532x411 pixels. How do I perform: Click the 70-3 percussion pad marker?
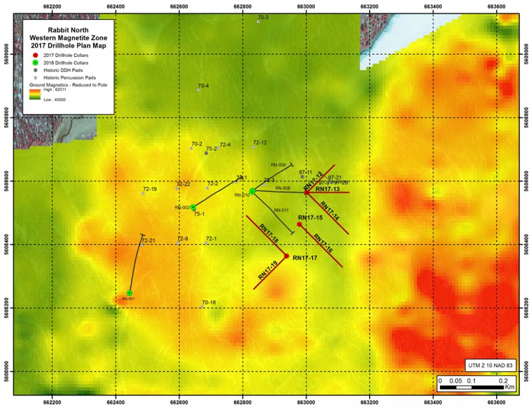point(258,22)
